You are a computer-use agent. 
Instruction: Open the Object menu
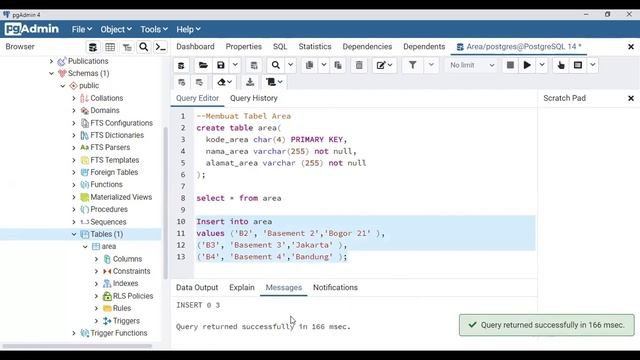[x=116, y=29]
